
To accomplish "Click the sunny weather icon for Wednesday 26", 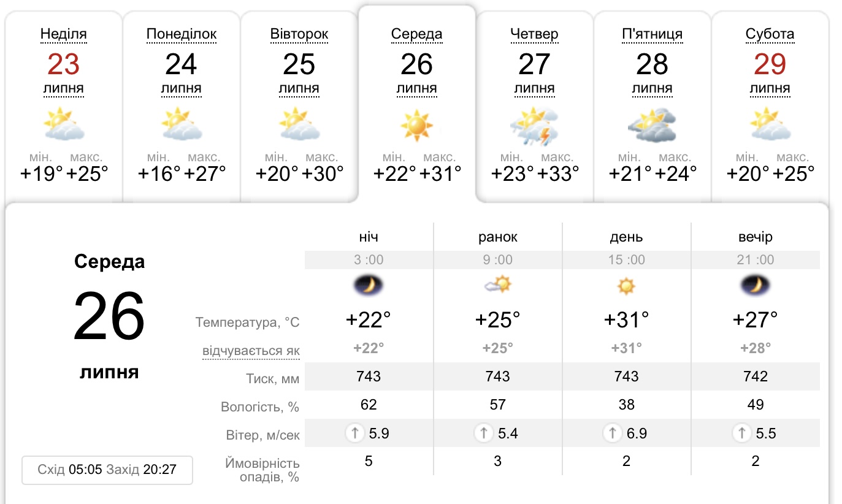I will point(417,124).
